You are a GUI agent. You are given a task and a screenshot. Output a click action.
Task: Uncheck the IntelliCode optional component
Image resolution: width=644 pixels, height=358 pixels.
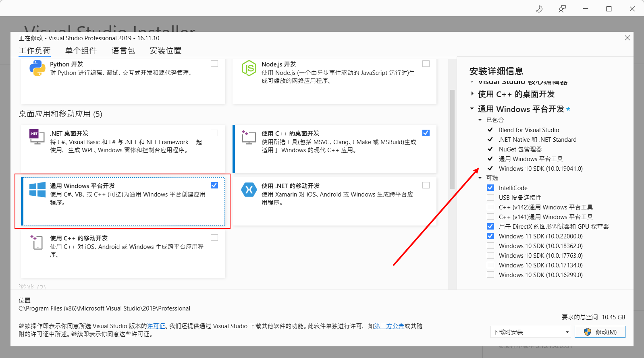click(490, 188)
